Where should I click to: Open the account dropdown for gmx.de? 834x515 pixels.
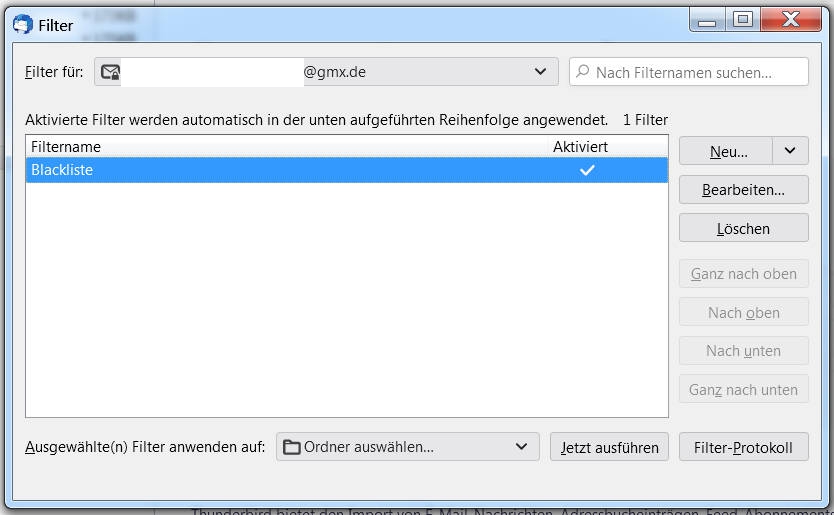coord(540,72)
